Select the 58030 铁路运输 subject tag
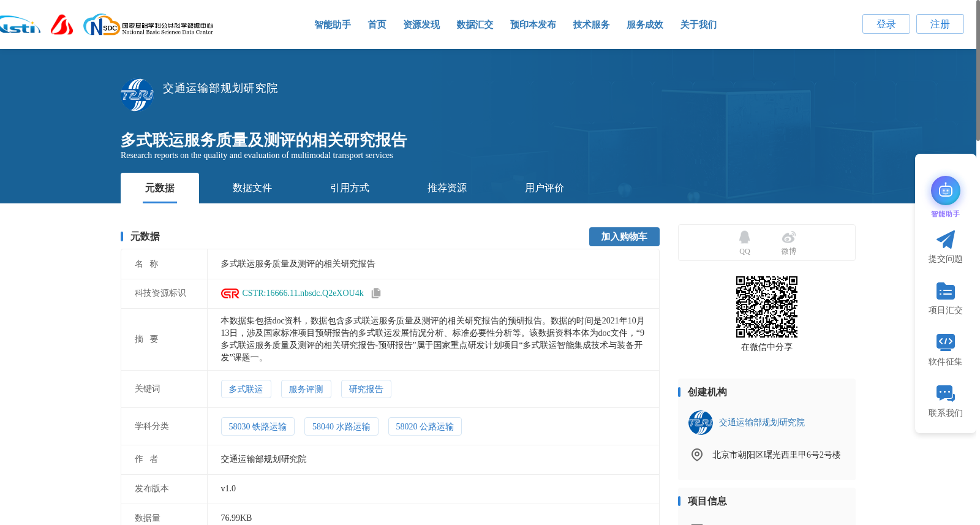This screenshot has width=980, height=525. pyautogui.click(x=258, y=426)
